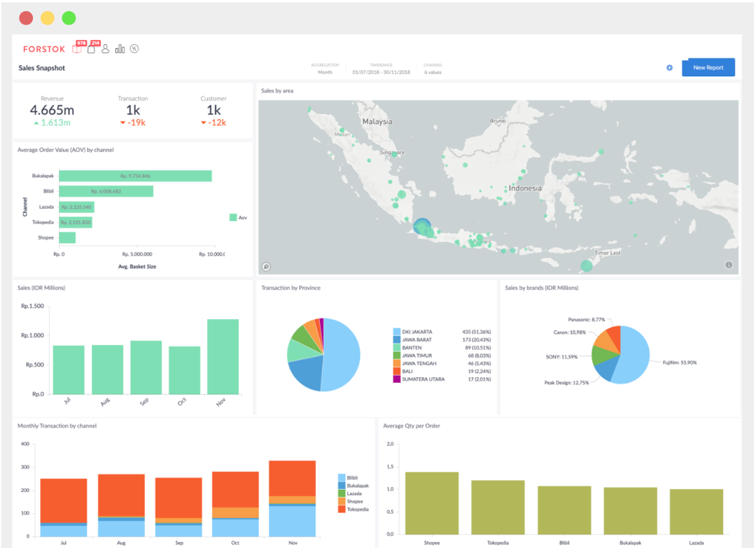Click the Timor Leste bubble on map
Image resolution: width=756 pixels, height=548 pixels.
(587, 265)
